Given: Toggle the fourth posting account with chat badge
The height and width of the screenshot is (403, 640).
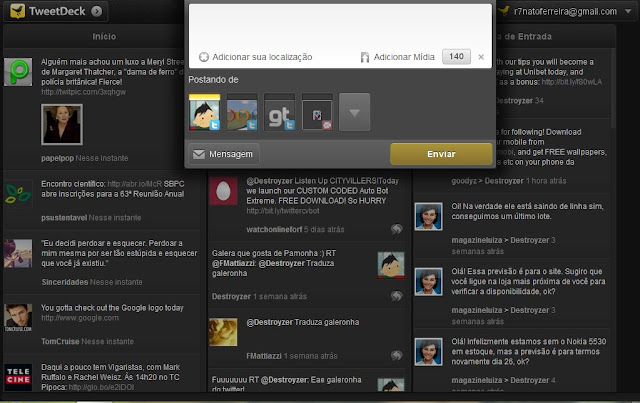Looking at the screenshot, I should click(x=317, y=112).
